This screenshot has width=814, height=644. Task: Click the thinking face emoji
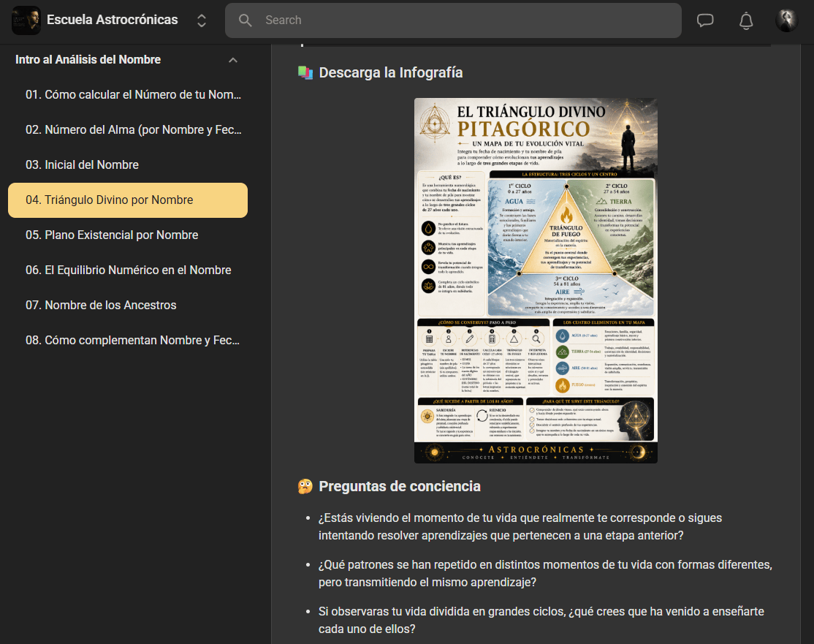click(x=305, y=487)
